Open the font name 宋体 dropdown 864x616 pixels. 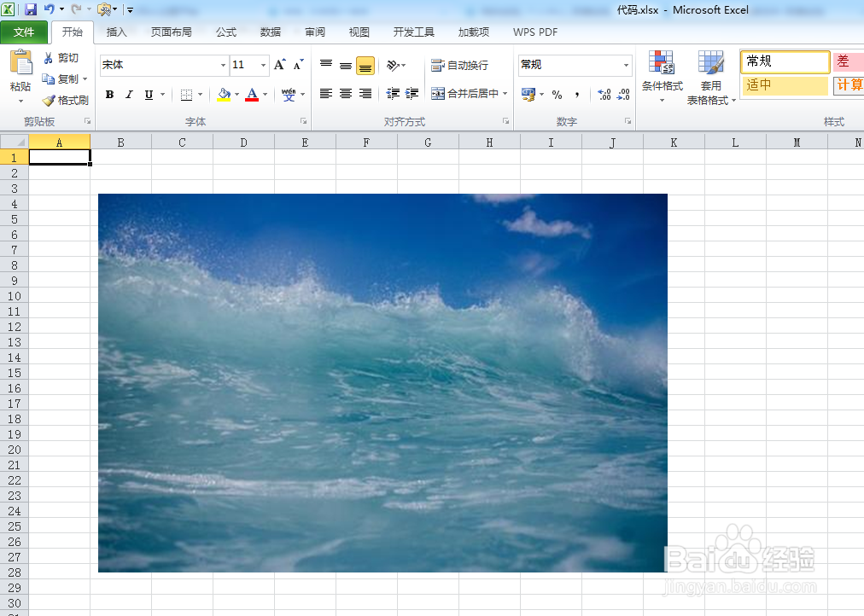click(223, 65)
